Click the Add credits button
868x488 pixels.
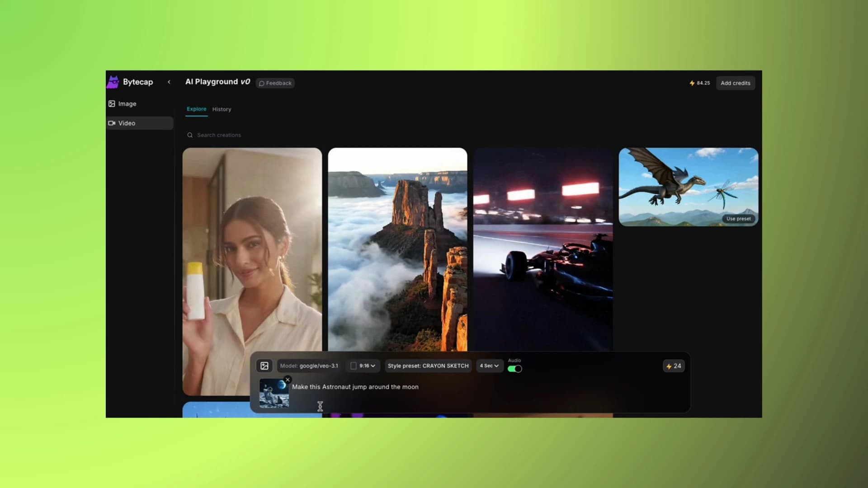tap(736, 83)
